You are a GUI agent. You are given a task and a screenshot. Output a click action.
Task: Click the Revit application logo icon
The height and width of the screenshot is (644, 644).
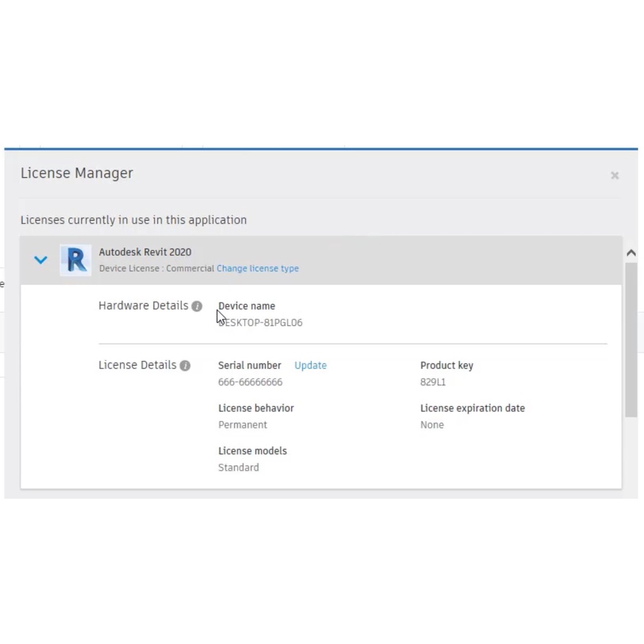click(x=75, y=260)
